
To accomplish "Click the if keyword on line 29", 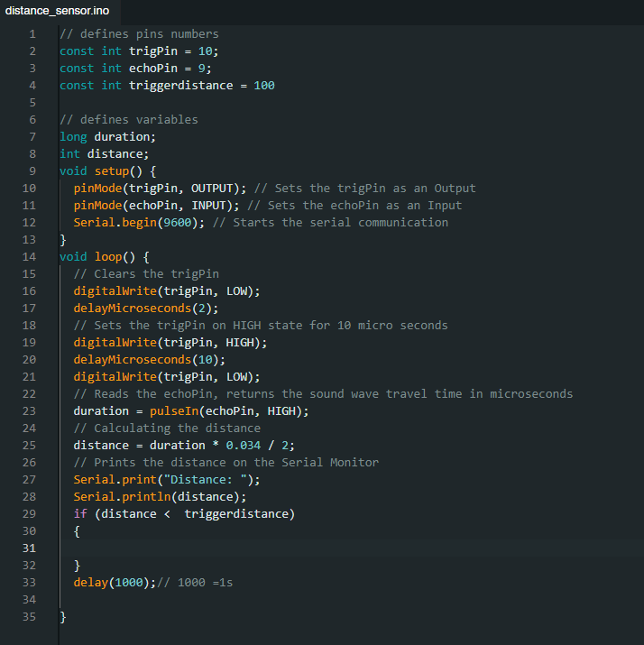I will 80,514.
